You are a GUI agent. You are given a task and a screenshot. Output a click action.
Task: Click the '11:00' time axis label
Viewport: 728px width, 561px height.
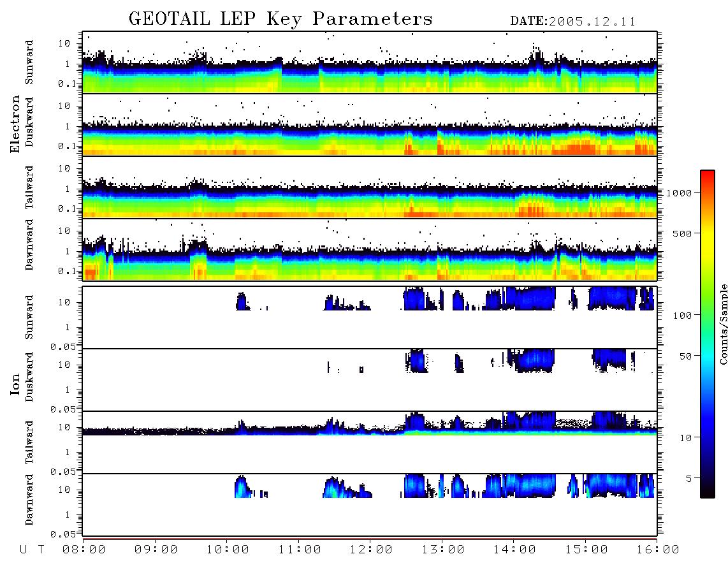(300, 550)
